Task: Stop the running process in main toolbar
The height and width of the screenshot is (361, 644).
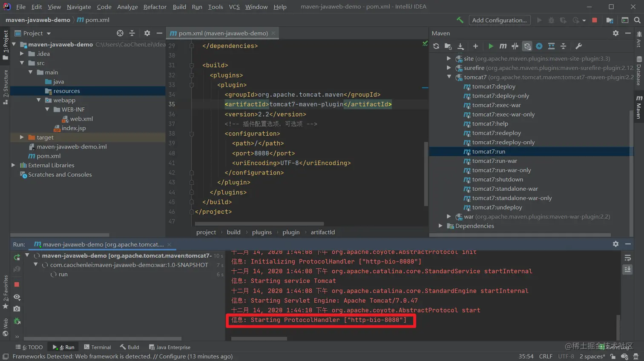Action: [x=595, y=20]
